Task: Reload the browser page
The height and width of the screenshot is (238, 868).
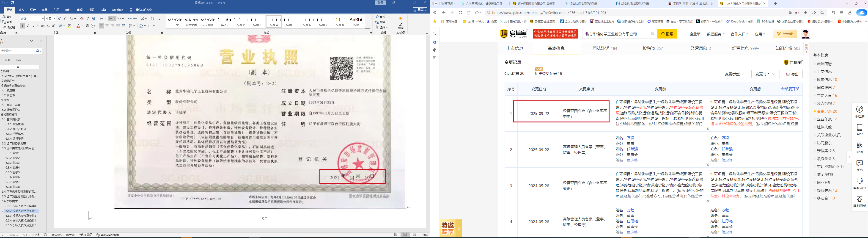Action: pos(460,13)
